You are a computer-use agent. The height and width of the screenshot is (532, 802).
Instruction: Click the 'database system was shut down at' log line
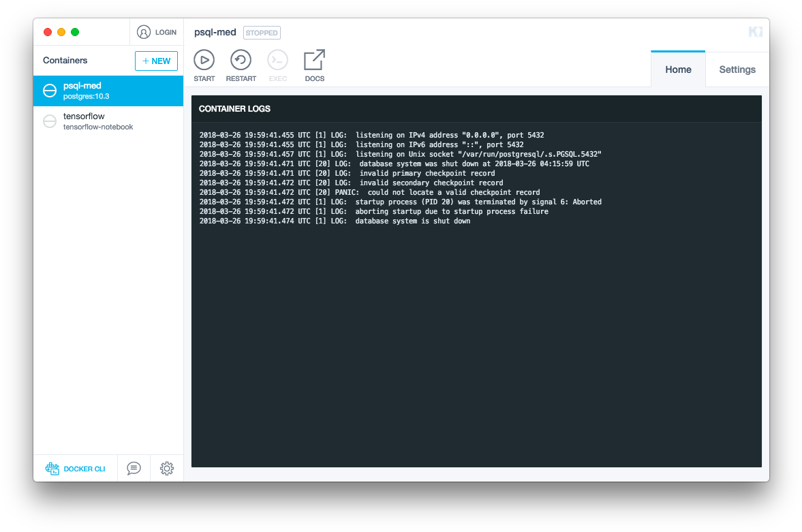click(395, 163)
